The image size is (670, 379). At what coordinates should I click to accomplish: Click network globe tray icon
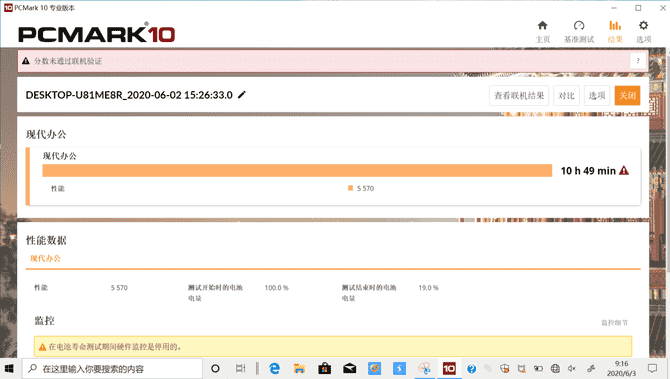(555, 368)
